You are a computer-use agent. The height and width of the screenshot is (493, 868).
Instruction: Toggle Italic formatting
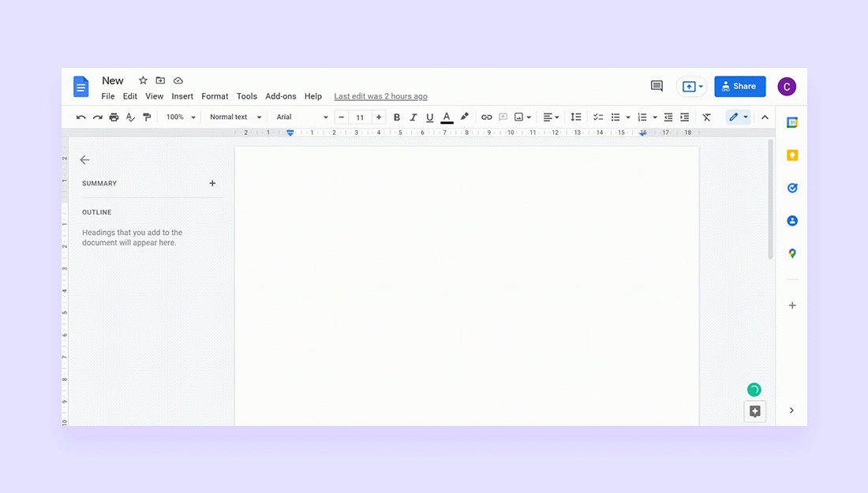[x=413, y=118]
